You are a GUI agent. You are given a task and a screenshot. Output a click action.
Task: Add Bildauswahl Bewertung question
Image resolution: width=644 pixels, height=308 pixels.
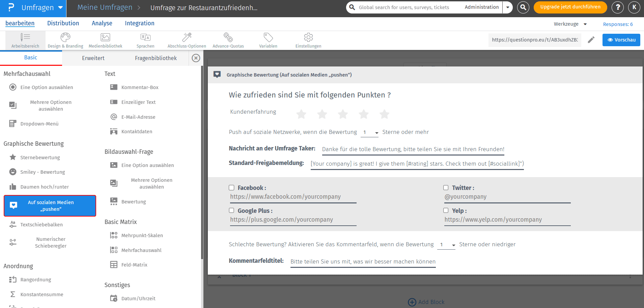128,202
